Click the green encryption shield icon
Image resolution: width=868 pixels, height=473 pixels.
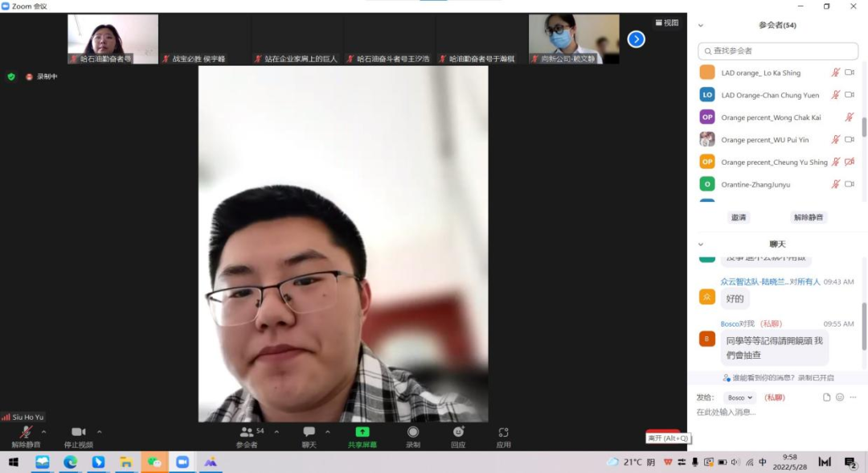click(11, 76)
